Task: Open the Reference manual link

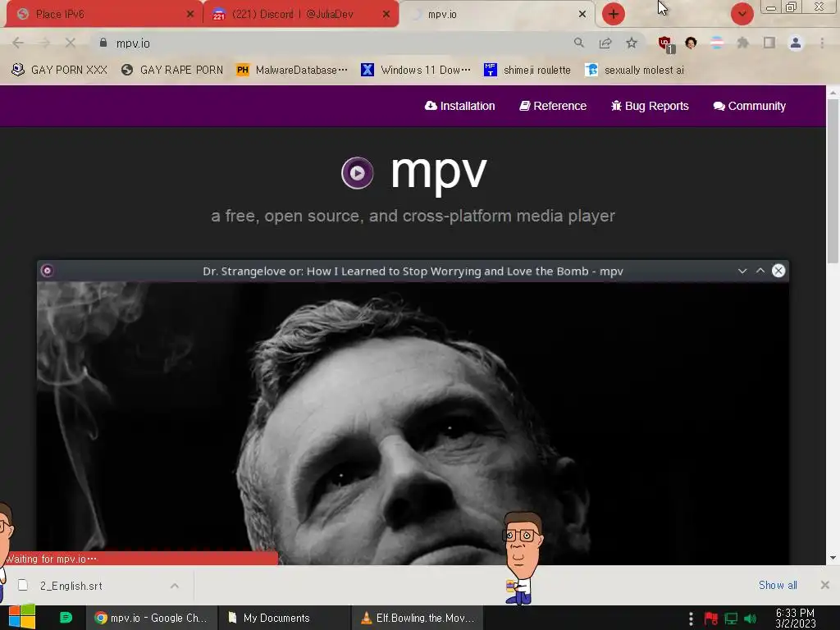Action: (x=553, y=106)
